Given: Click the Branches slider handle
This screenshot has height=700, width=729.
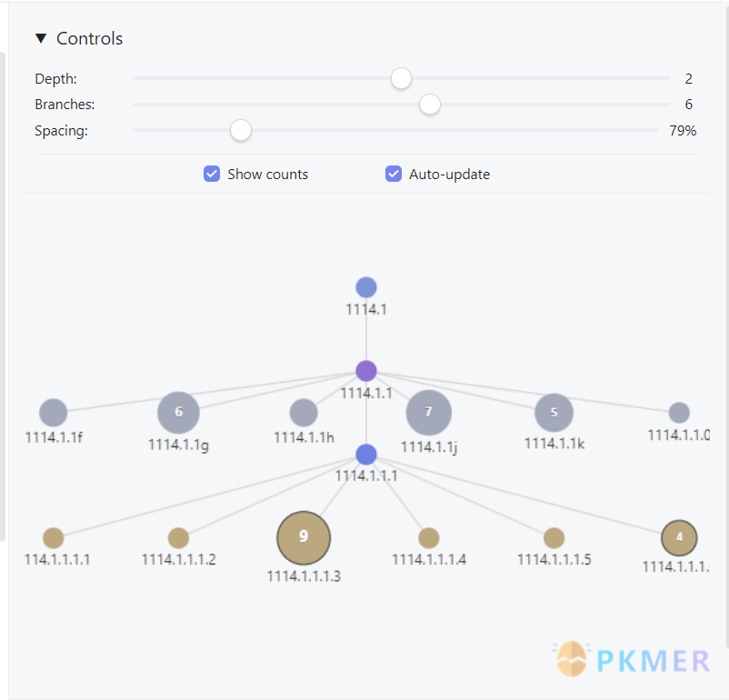Looking at the screenshot, I should pyautogui.click(x=430, y=105).
